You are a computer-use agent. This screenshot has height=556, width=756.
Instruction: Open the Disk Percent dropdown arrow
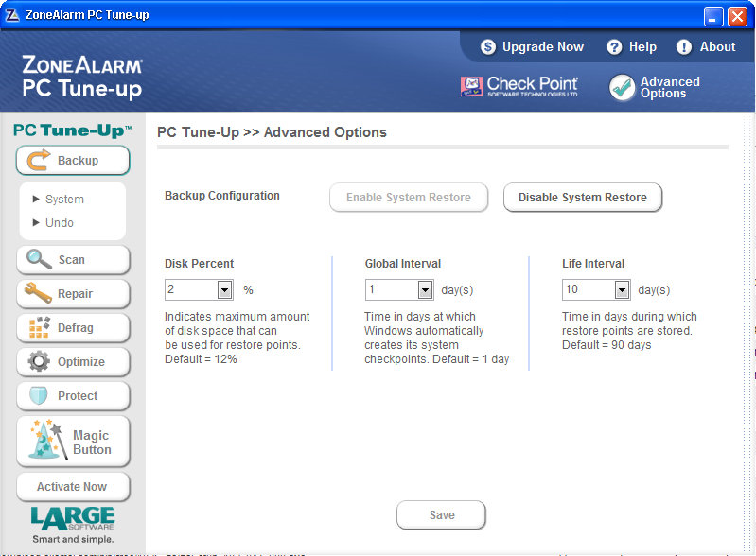[224, 290]
